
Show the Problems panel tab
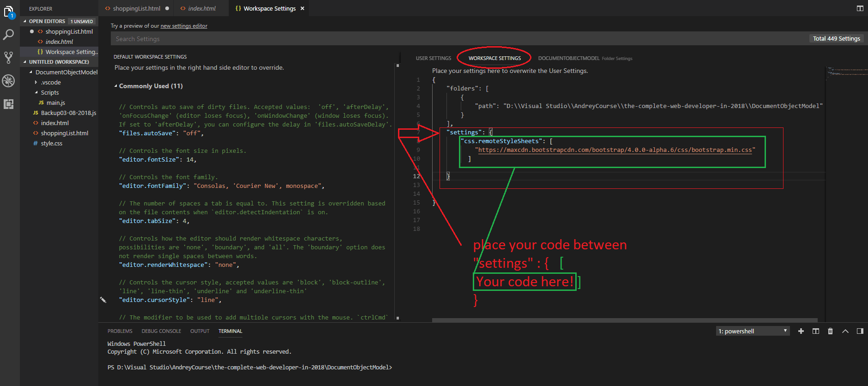pyautogui.click(x=120, y=331)
